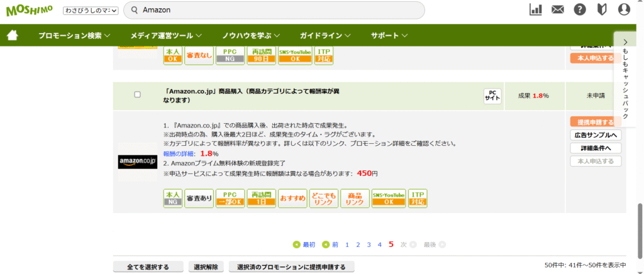The image size is (644, 274).
Task: Click the 最初 pagination link
Action: pyautogui.click(x=309, y=244)
